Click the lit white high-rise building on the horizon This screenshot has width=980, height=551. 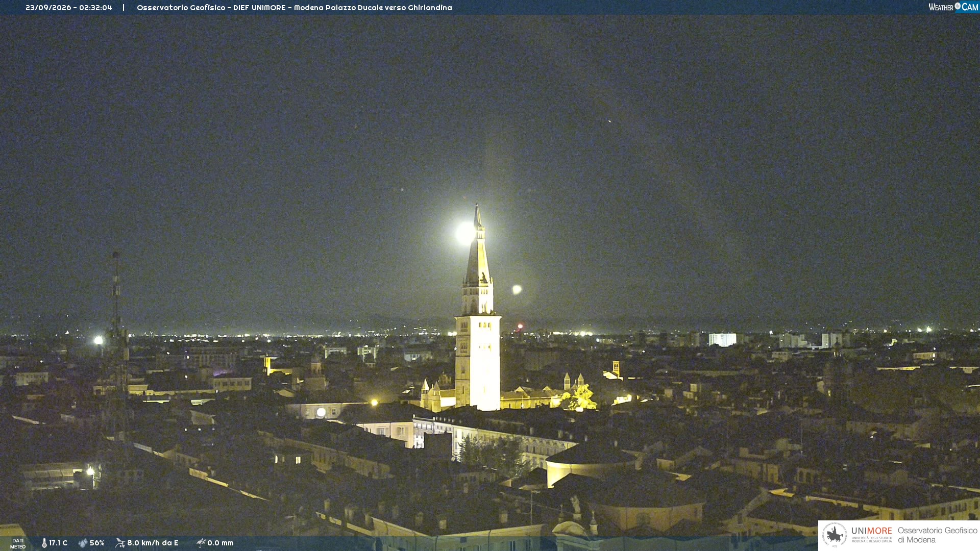722,340
